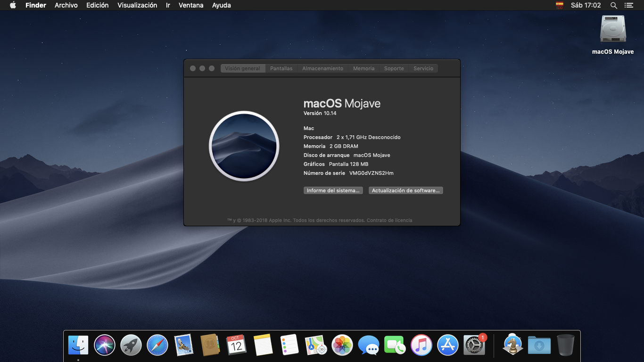The image size is (644, 362).
Task: Switch to Servicio tab
Action: tap(423, 68)
